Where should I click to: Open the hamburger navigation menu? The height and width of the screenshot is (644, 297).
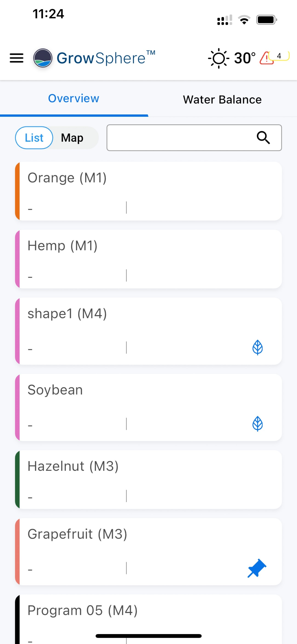tap(17, 58)
